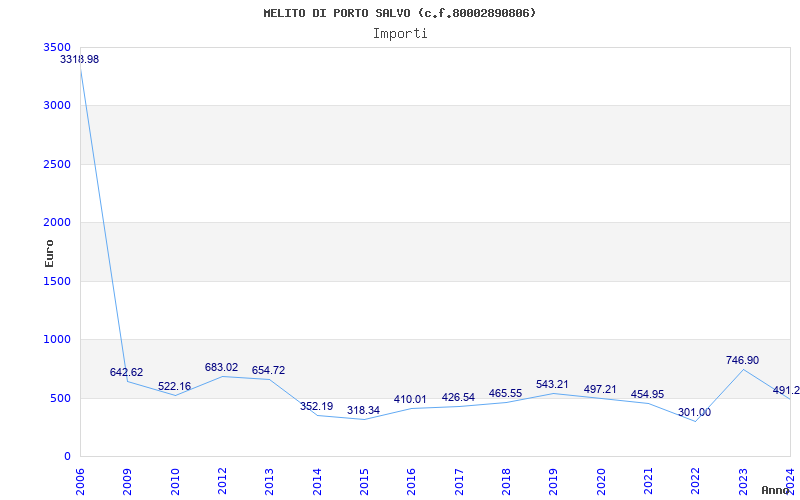Click the 497.21 data label
800x500 pixels.
coord(600,389)
